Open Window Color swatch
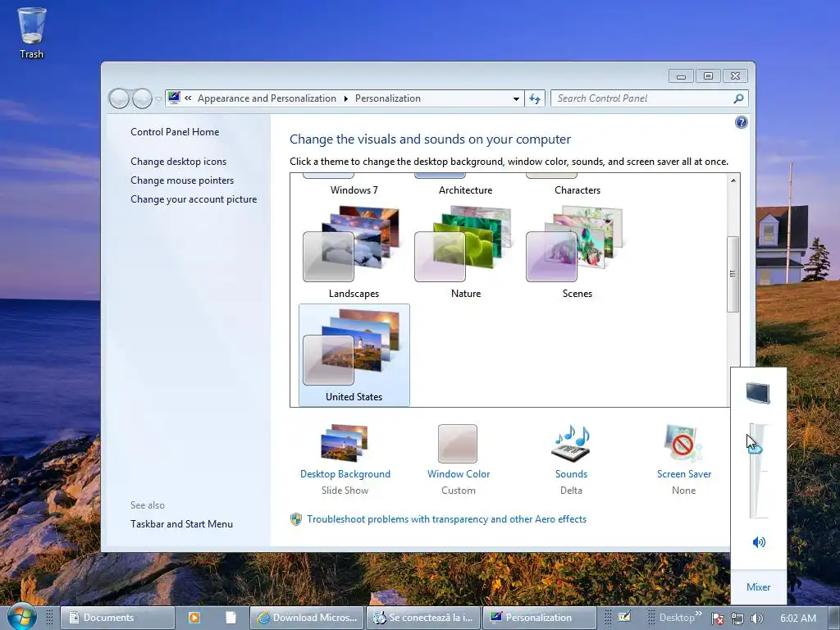Viewport: 840px width, 630px height. [458, 444]
